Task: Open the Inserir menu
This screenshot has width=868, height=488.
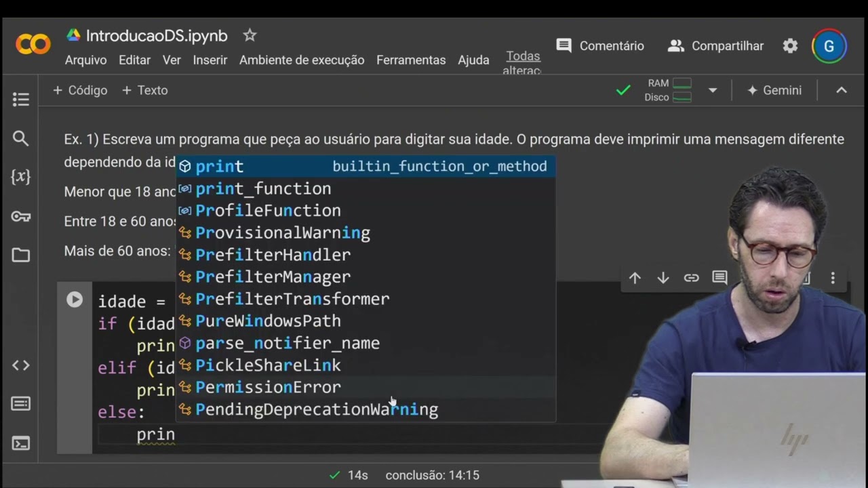Action: pyautogui.click(x=210, y=60)
